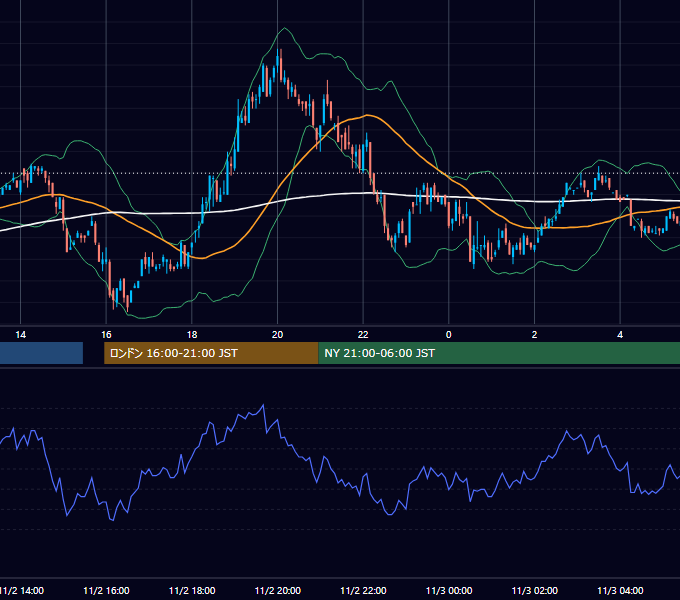Click the 11/3 02:00 date label
This screenshot has height=600, width=680.
pyautogui.click(x=534, y=591)
